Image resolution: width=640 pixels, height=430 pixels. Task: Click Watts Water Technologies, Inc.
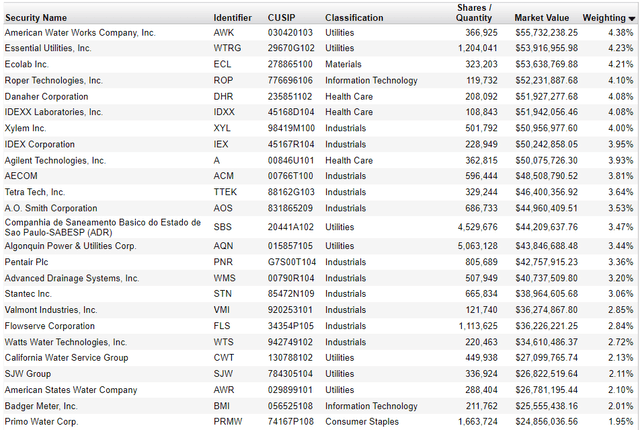click(66, 342)
